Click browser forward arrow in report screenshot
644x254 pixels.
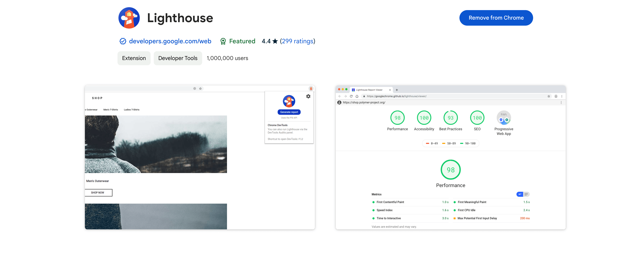point(345,96)
